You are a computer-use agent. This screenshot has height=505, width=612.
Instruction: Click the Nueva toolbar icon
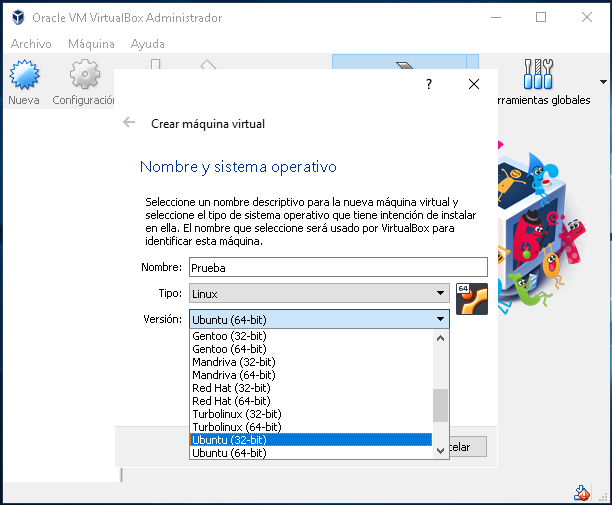click(x=24, y=74)
